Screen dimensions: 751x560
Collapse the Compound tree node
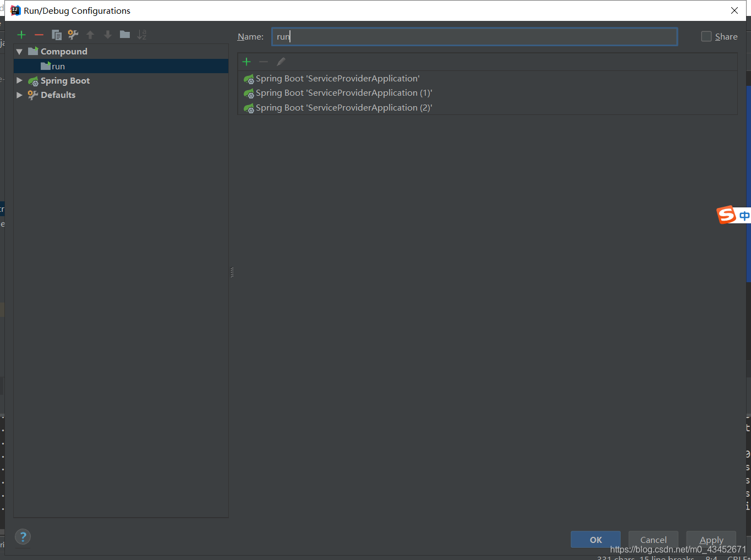19,52
